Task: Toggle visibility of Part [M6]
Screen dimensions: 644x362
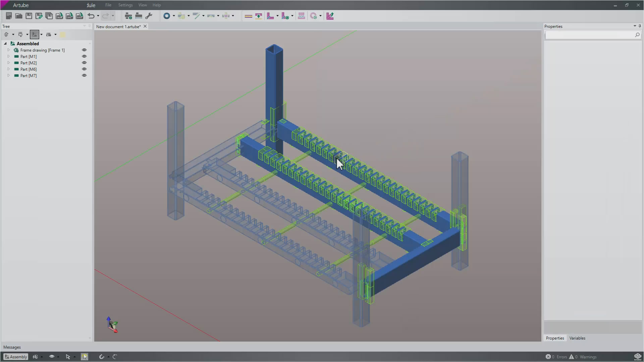Action: [x=84, y=69]
